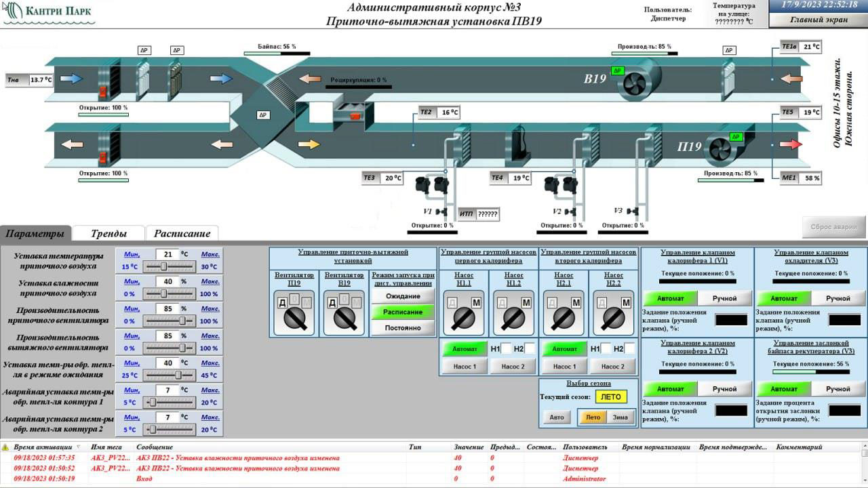
Task: Sort events by Время активации column
Action: 43,447
